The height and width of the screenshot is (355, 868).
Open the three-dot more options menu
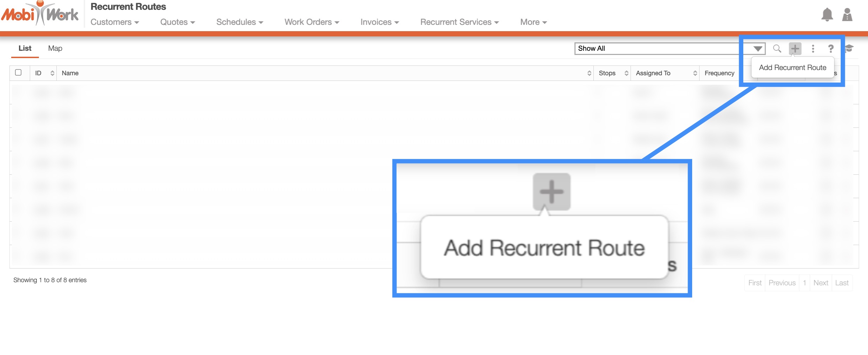pos(813,49)
